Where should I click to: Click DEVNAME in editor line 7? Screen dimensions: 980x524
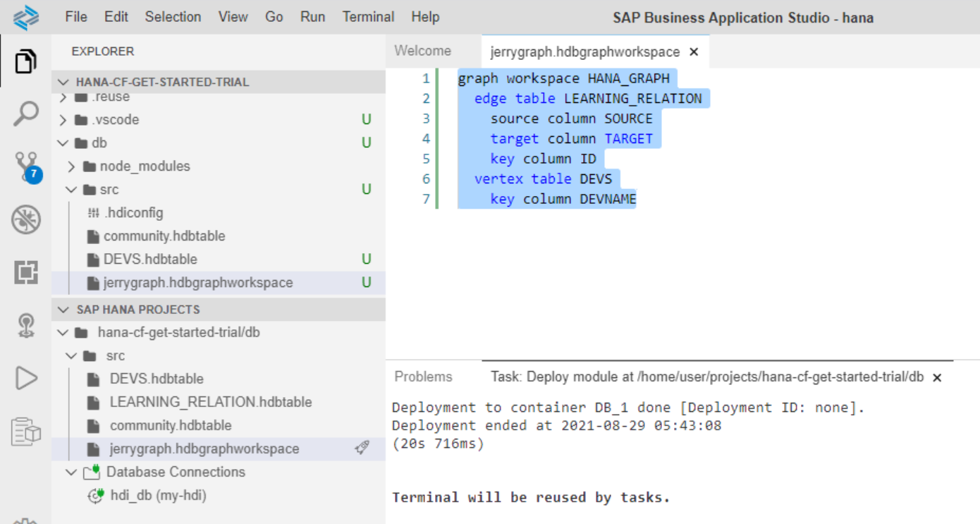coord(608,199)
